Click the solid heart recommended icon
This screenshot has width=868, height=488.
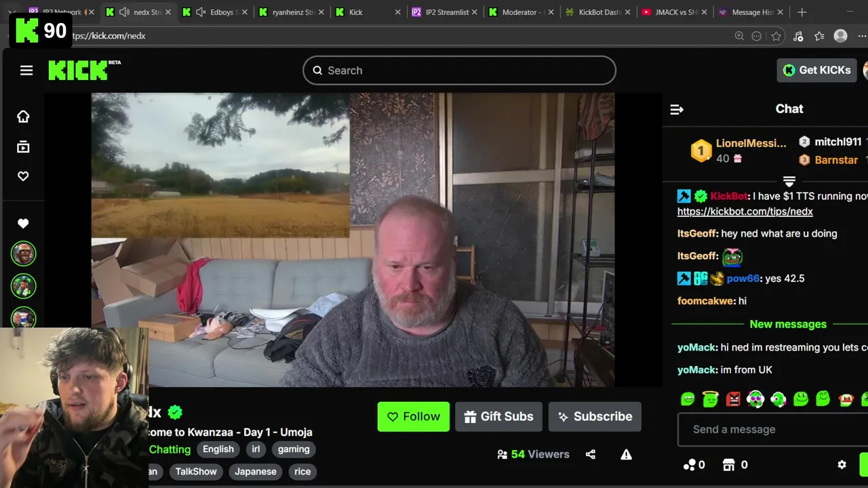click(23, 223)
